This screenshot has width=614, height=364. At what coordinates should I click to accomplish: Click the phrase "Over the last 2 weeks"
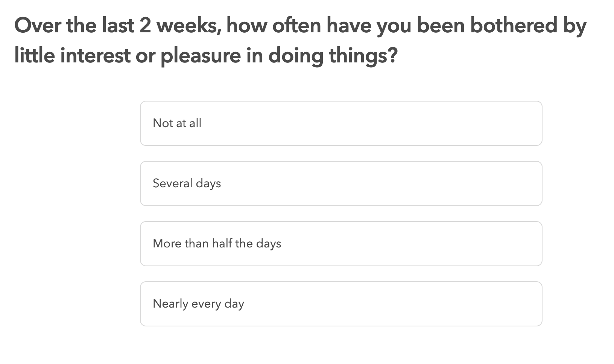pos(118,26)
